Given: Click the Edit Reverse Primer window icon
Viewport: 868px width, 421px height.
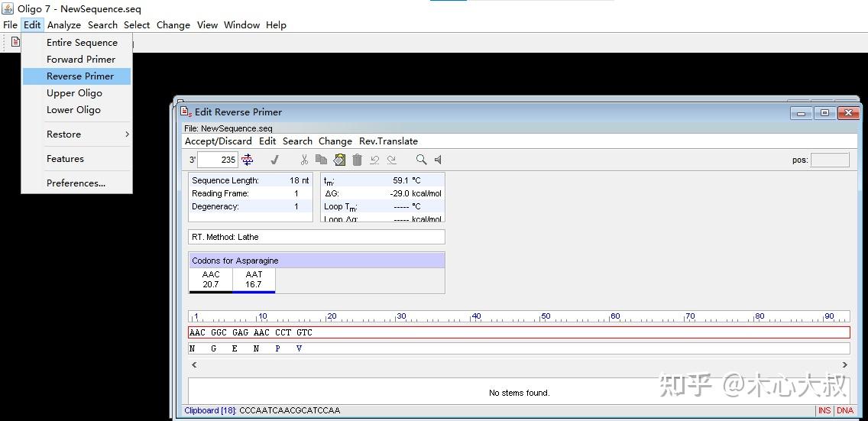Looking at the screenshot, I should click(186, 112).
